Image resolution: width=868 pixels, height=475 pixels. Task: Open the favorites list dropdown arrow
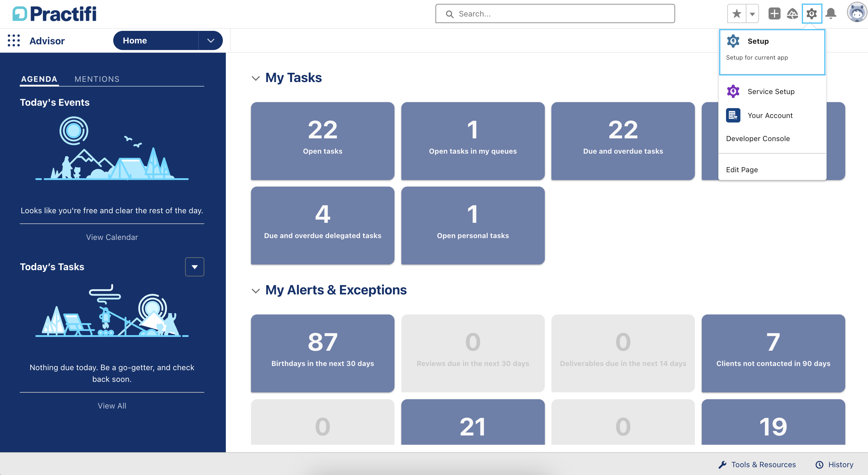tap(752, 14)
